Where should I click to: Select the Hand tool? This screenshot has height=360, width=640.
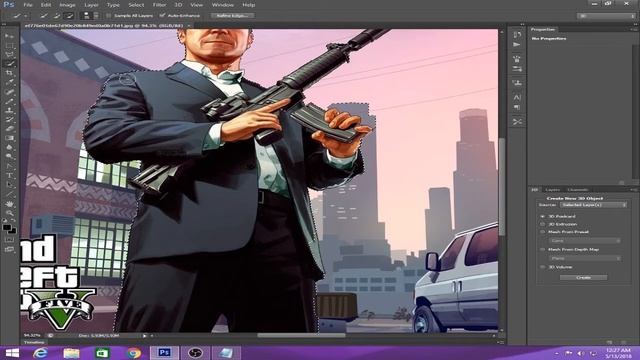[x=9, y=203]
